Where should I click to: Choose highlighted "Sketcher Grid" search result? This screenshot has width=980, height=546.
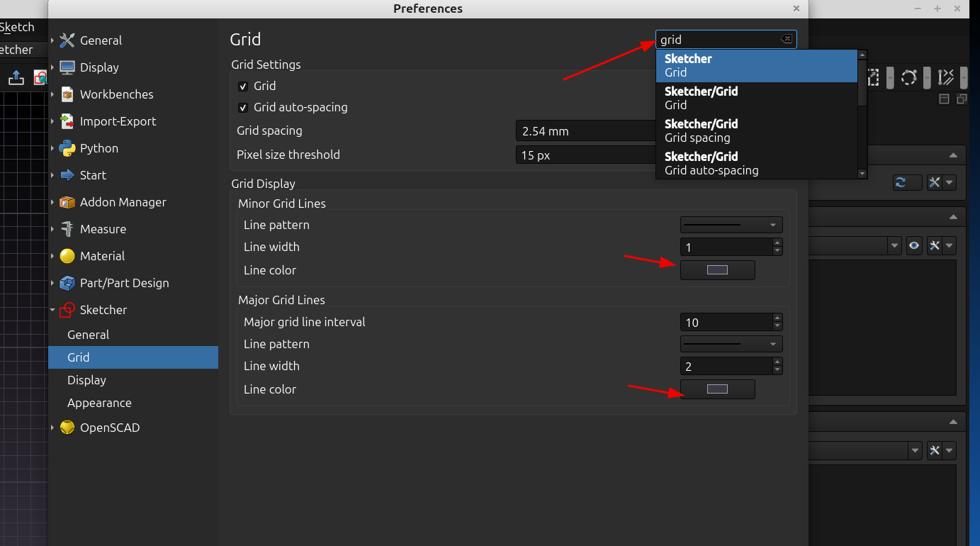(x=757, y=66)
